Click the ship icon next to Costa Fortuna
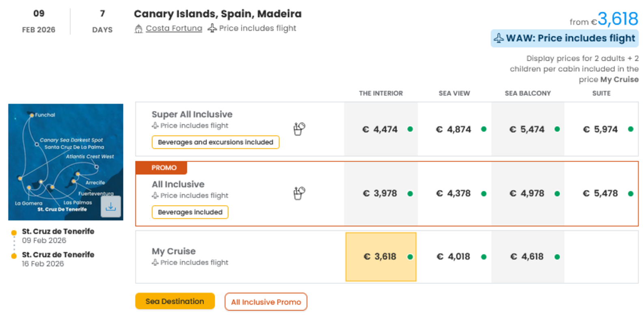Image resolution: width=644 pixels, height=325 pixels. 139,28
